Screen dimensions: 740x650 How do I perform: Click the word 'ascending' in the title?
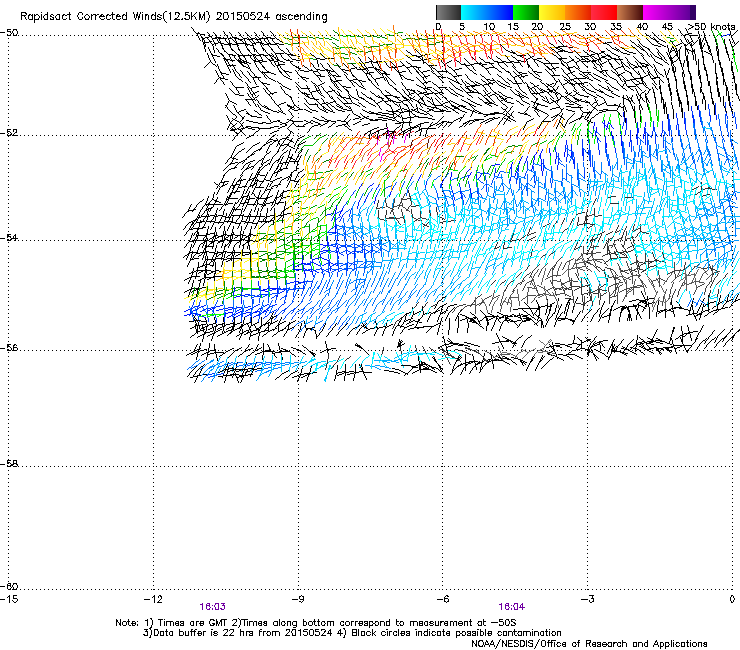[x=301, y=17]
